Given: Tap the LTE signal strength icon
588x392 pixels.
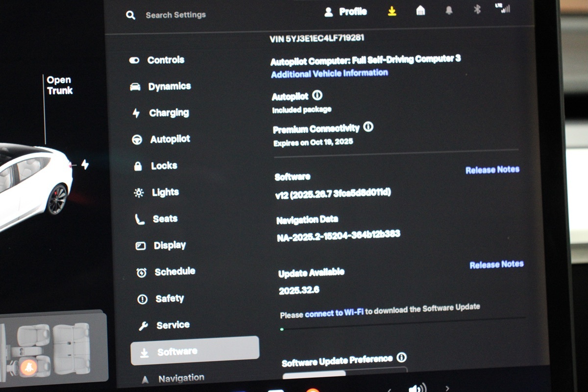Looking at the screenshot, I should (x=503, y=8).
